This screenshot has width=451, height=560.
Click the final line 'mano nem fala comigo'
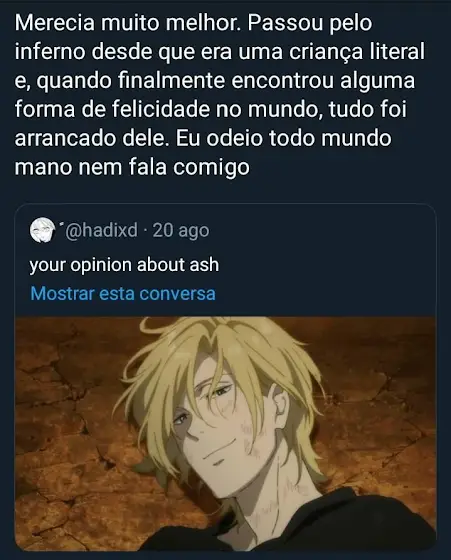[132, 167]
